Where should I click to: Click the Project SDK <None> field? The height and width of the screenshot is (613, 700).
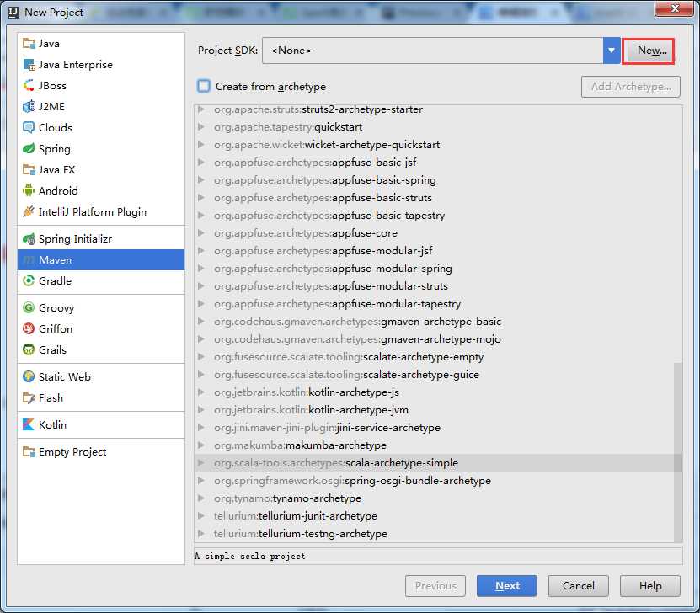[x=433, y=51]
